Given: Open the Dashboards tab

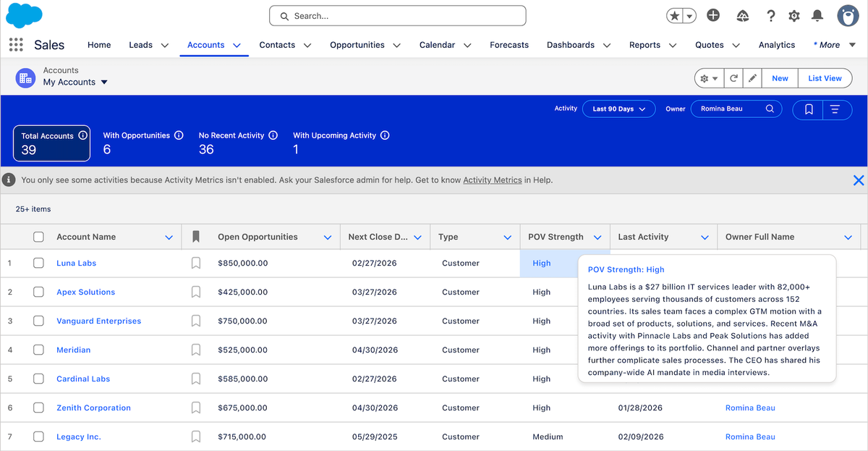Looking at the screenshot, I should [x=571, y=45].
